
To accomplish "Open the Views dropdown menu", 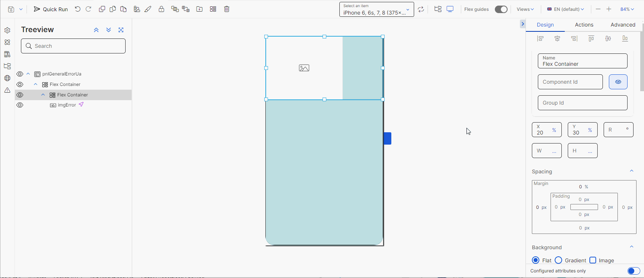I will pos(525,9).
